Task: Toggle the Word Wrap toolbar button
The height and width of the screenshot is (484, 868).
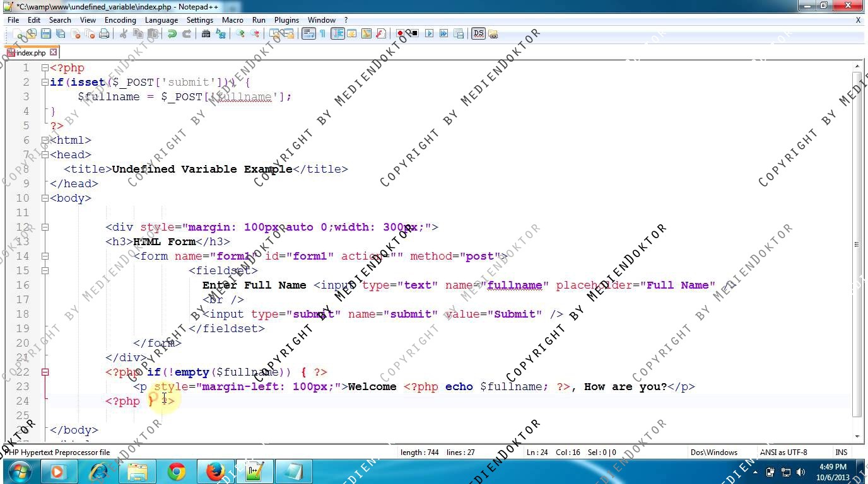Action: (x=308, y=34)
